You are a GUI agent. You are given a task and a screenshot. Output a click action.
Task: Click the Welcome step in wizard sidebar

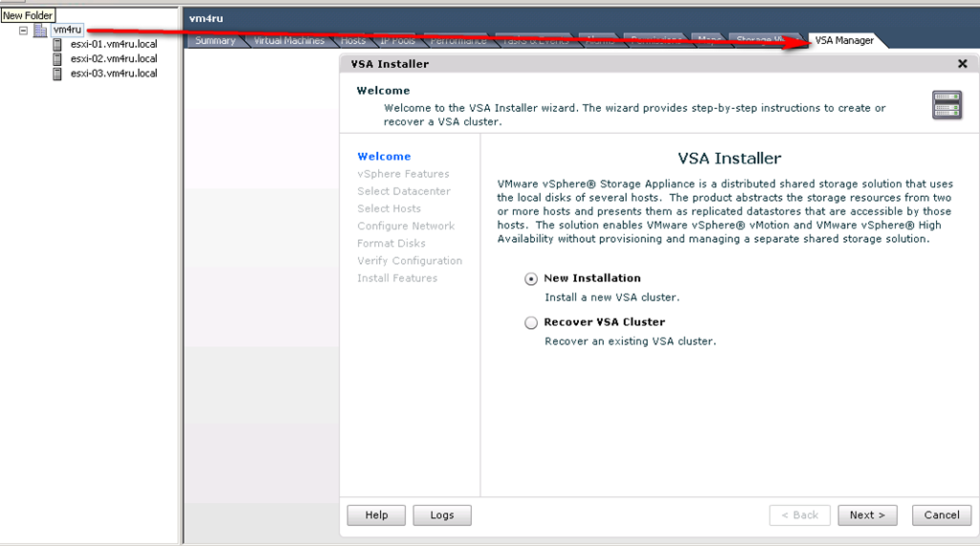coord(384,156)
